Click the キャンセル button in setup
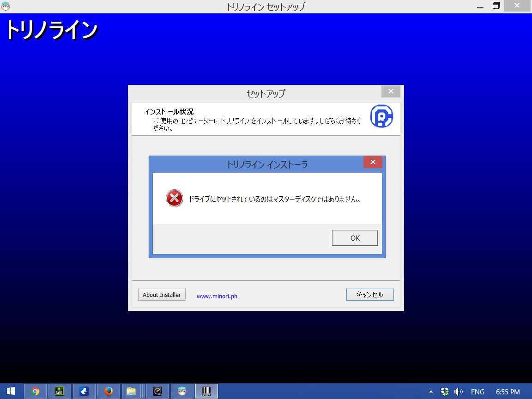This screenshot has height=399, width=532. tap(370, 295)
